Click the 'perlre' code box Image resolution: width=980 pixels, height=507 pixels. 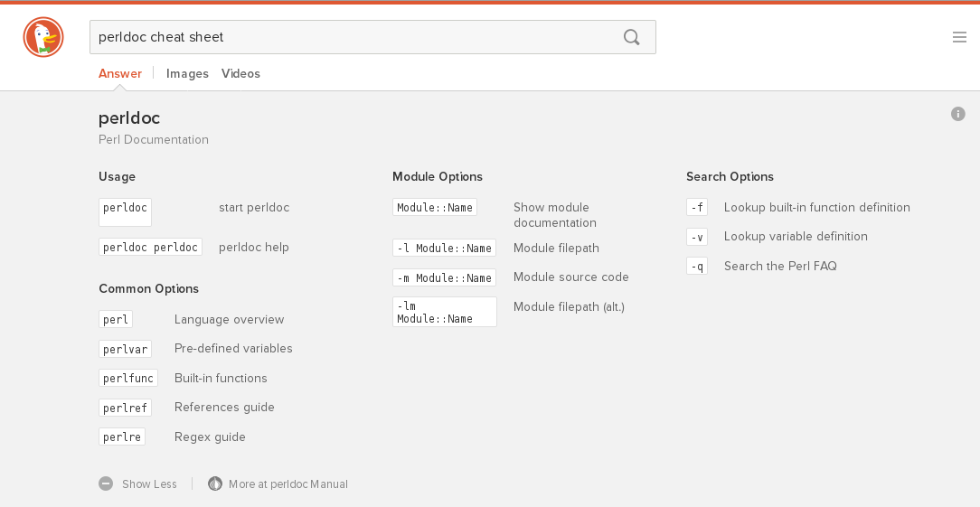pos(122,437)
